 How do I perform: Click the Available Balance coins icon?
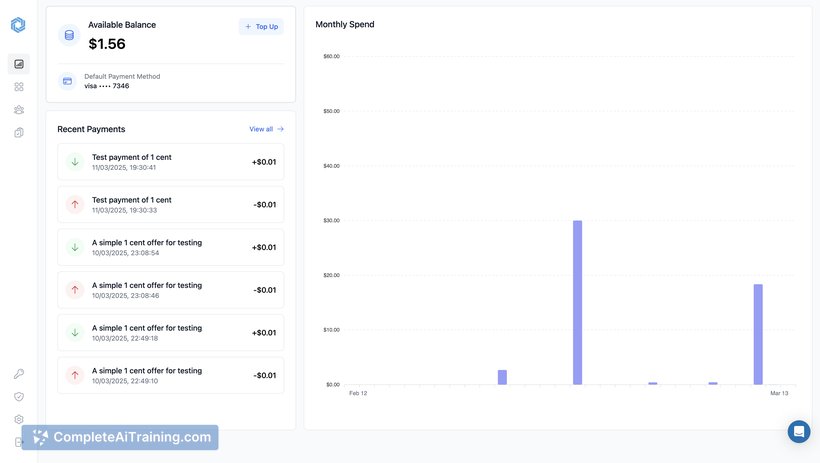point(69,35)
